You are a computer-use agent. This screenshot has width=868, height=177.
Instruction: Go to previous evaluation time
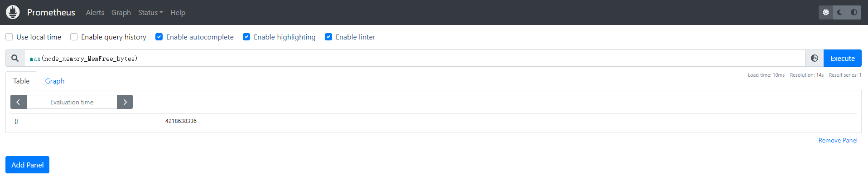pos(18,102)
